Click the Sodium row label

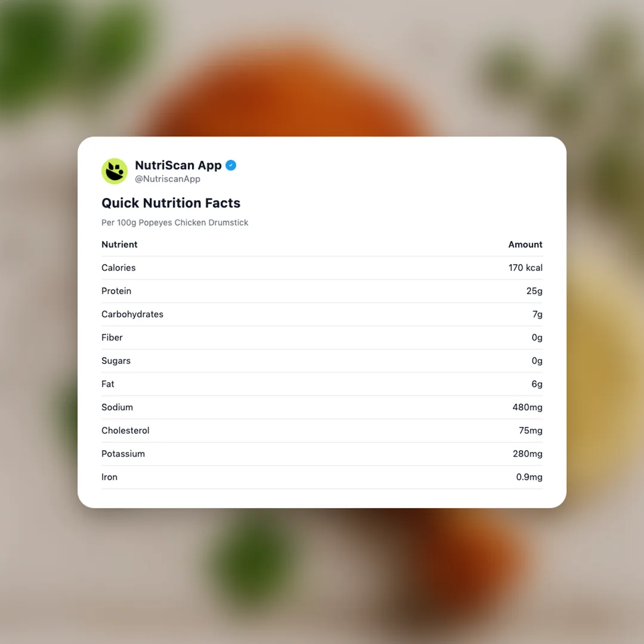point(117,407)
